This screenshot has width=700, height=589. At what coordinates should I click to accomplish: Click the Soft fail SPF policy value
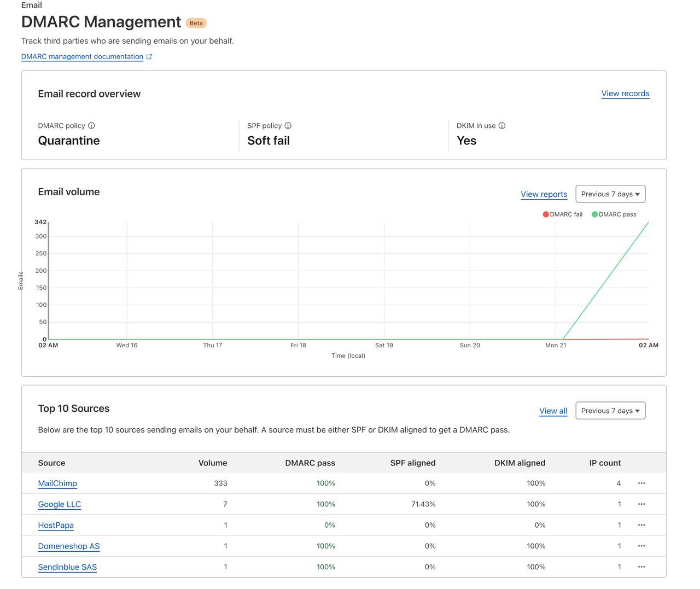click(269, 141)
